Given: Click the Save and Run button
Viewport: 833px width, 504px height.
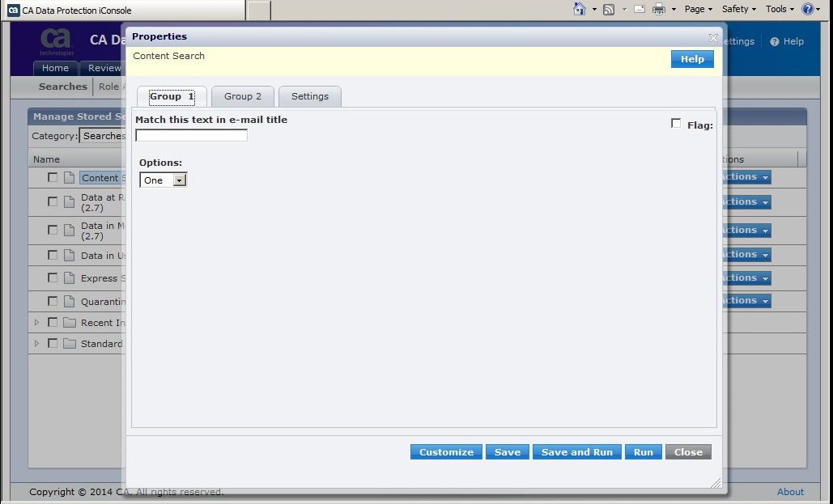Looking at the screenshot, I should pyautogui.click(x=577, y=452).
